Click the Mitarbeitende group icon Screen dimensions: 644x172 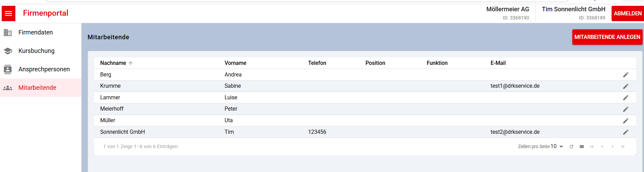point(8,88)
